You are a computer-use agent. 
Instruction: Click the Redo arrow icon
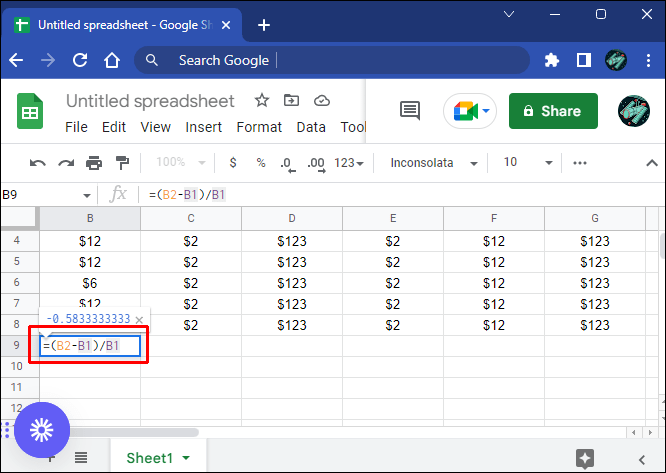pos(66,163)
